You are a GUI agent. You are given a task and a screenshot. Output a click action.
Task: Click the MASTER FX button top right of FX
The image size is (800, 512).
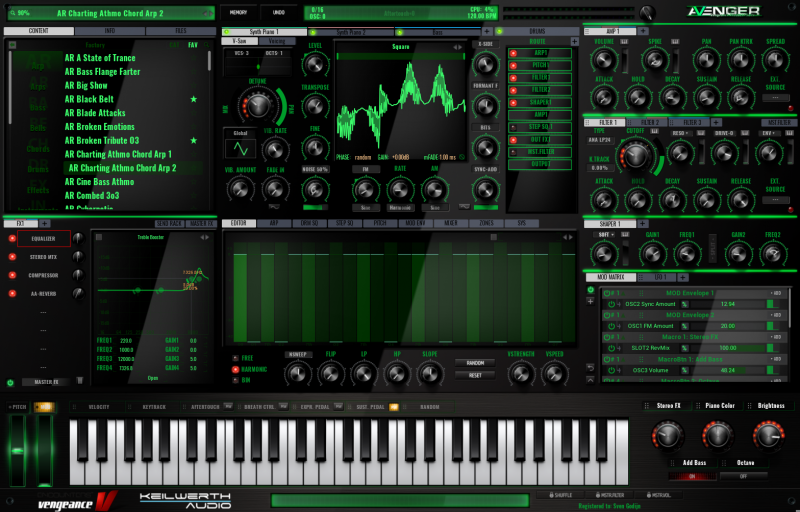202,224
